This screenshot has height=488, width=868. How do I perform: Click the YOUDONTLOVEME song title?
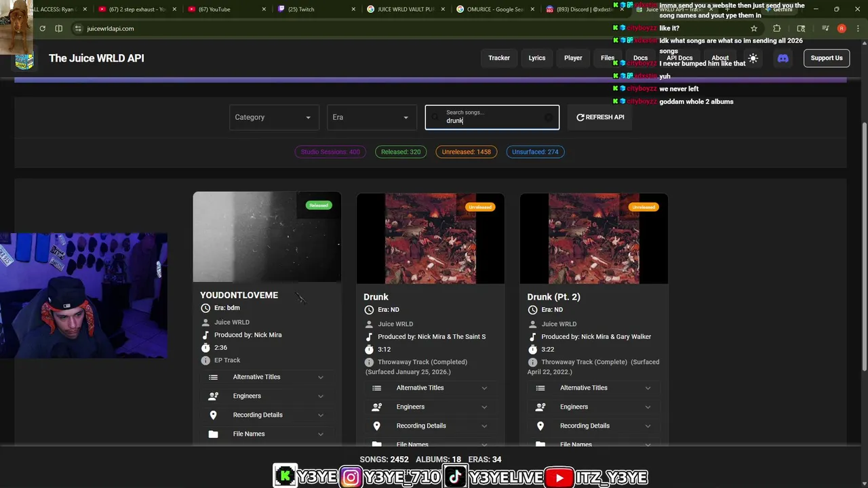(239, 296)
